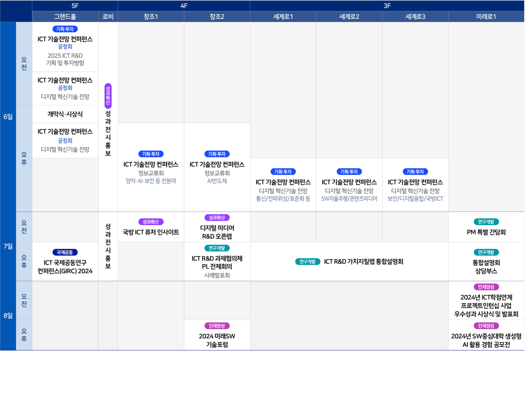Click 연구개발 tag above ICT R&D 과제협의체

click(x=217, y=248)
